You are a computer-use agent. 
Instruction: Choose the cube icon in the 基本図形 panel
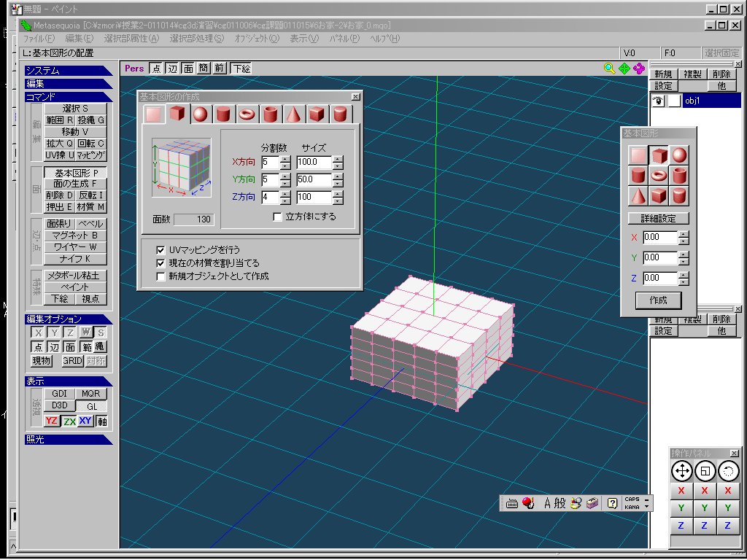659,155
